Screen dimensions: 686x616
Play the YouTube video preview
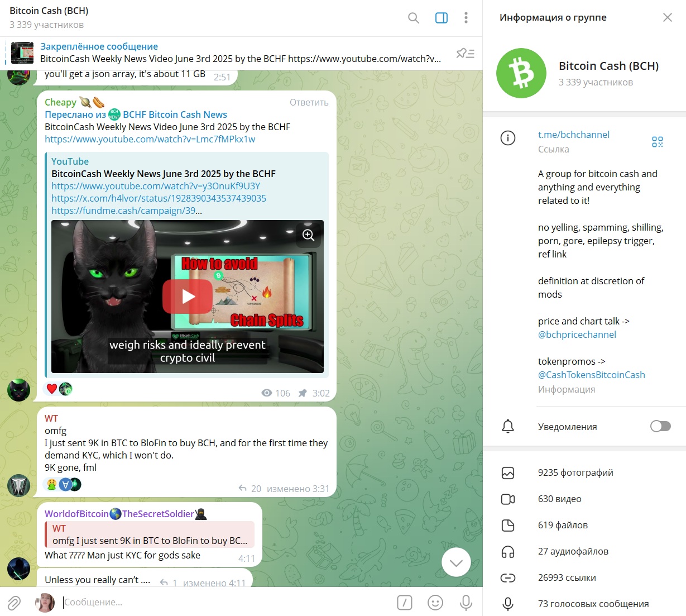188,296
